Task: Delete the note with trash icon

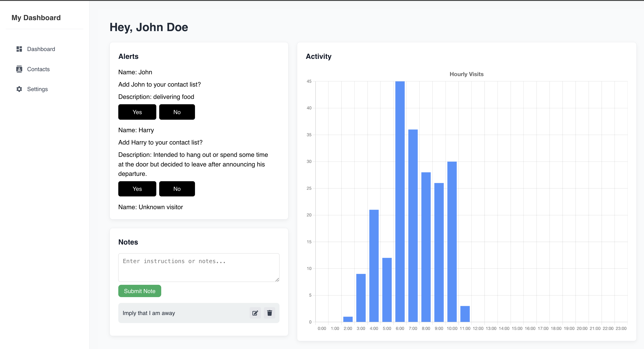Action: click(x=269, y=313)
